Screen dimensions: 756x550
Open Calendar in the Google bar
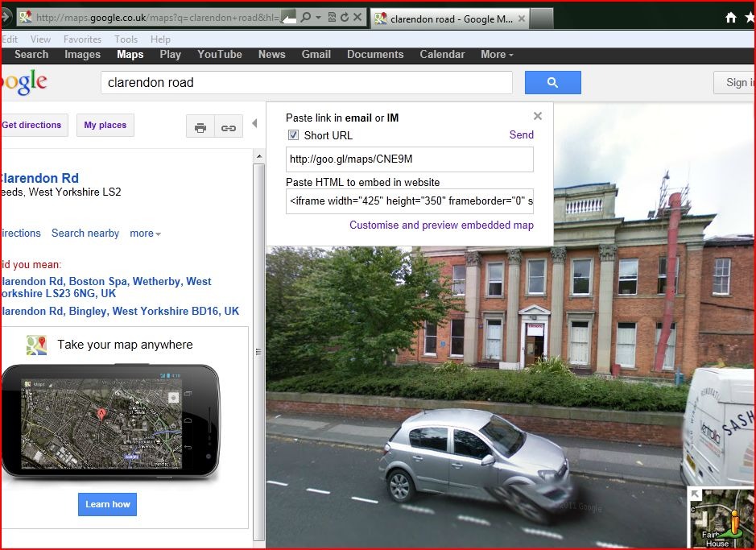[x=442, y=55]
